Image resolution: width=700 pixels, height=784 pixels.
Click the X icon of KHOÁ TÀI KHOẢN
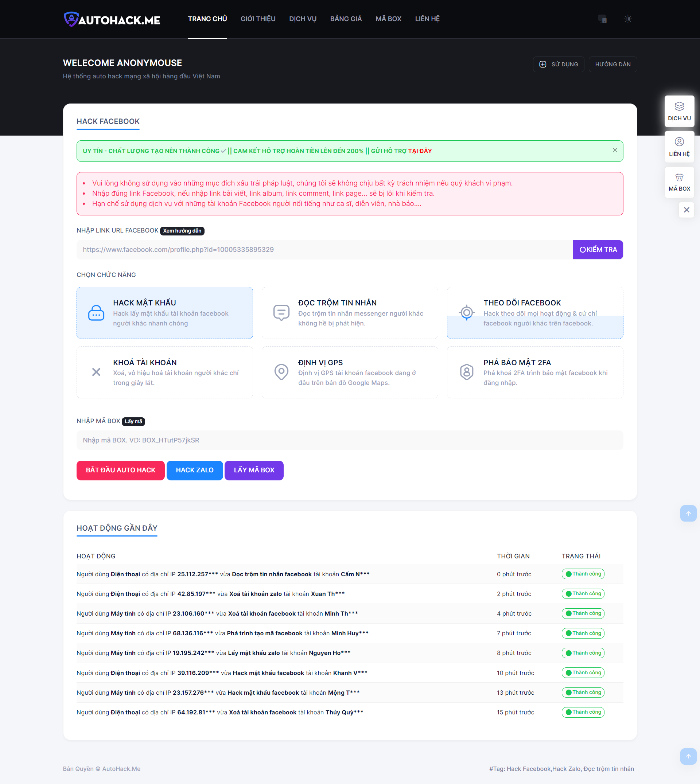point(96,372)
